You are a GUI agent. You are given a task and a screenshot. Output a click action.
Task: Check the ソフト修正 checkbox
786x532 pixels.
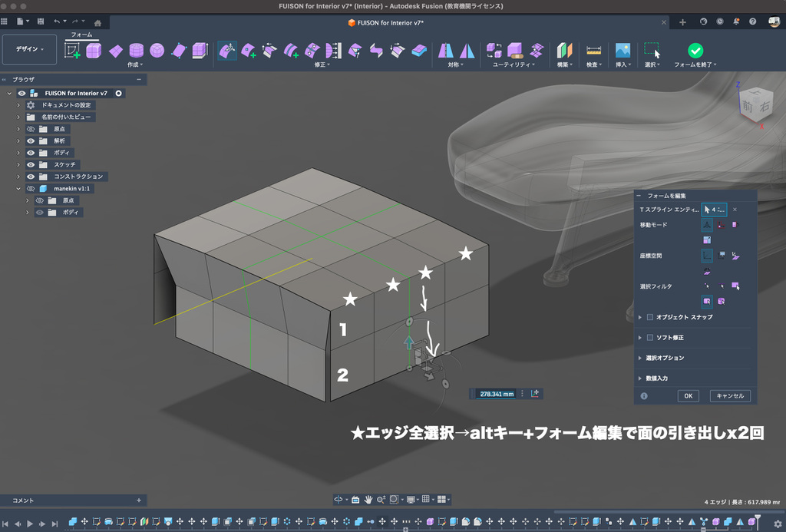point(650,337)
